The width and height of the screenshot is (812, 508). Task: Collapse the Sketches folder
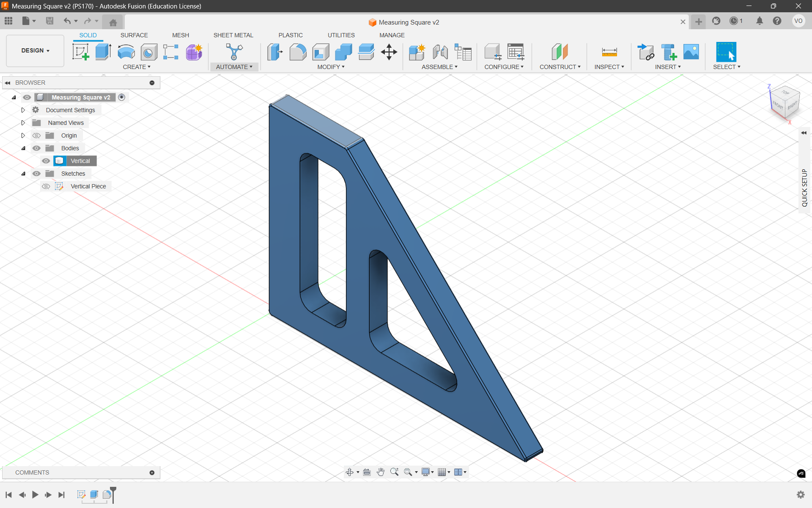pyautogui.click(x=23, y=174)
